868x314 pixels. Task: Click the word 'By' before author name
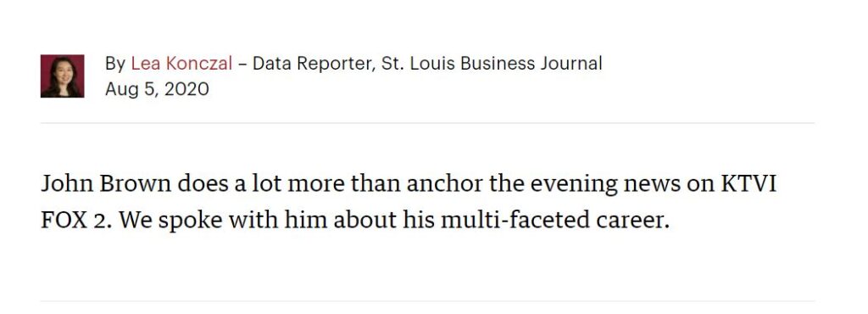point(115,64)
